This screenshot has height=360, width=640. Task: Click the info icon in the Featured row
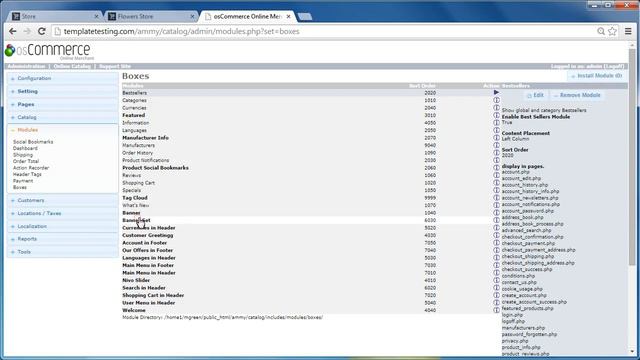point(496,115)
